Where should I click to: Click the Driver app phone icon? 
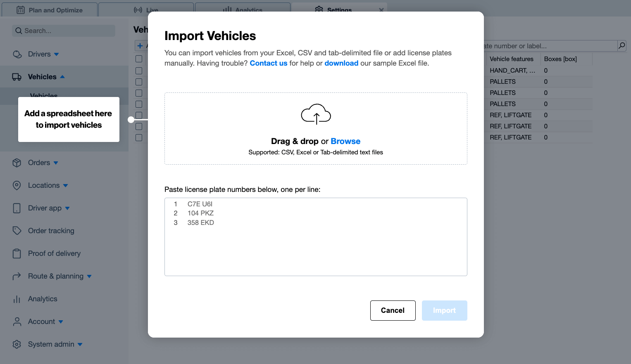[17, 208]
